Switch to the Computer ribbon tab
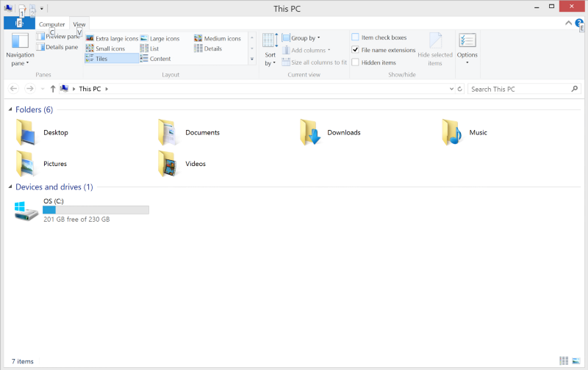The image size is (588, 370). pyautogui.click(x=52, y=24)
